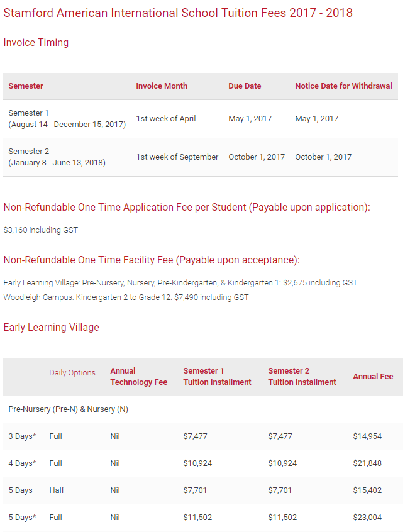Click the $3,160 including GST text
Image resolution: width=410 pixels, height=532 pixels.
pos(41,230)
